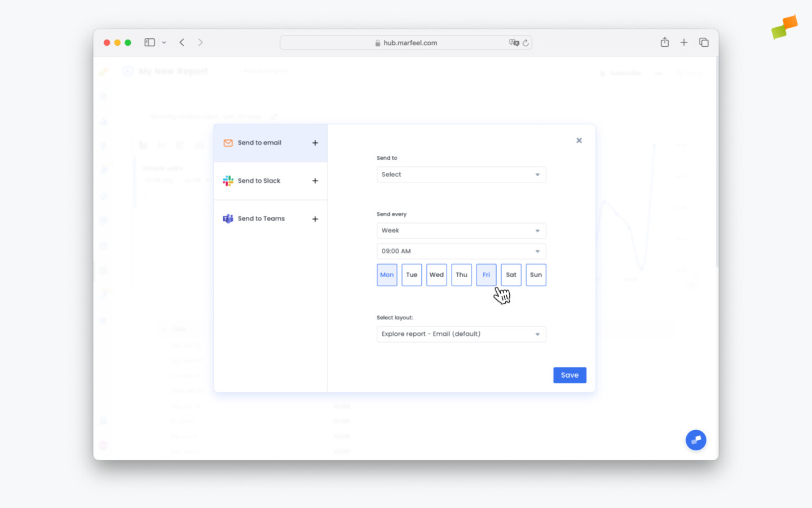Image resolution: width=812 pixels, height=508 pixels.
Task: Click the Microsoft Teams logo icon
Action: coord(228,218)
